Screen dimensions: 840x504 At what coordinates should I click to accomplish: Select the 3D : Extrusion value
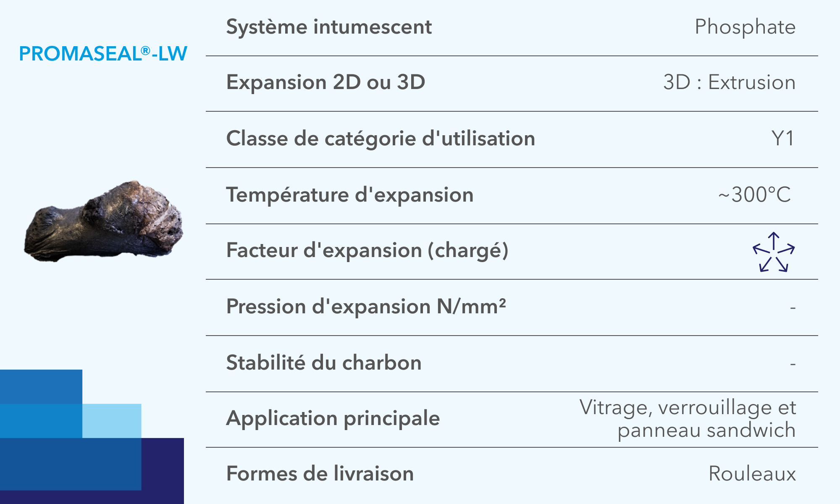pyautogui.click(x=730, y=82)
